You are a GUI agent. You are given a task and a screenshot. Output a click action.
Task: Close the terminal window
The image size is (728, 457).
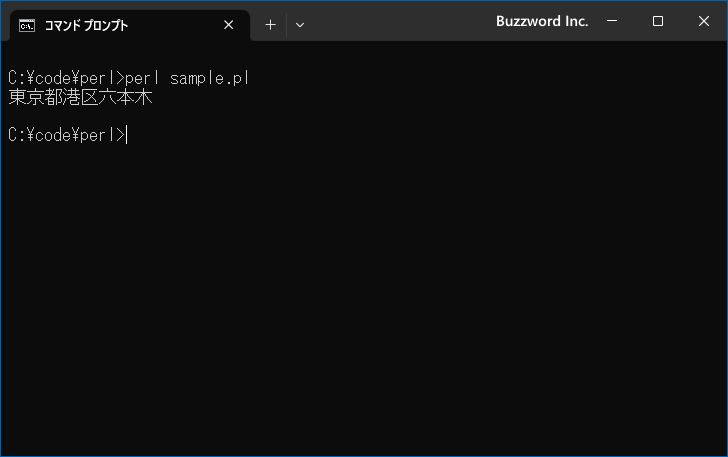point(704,21)
